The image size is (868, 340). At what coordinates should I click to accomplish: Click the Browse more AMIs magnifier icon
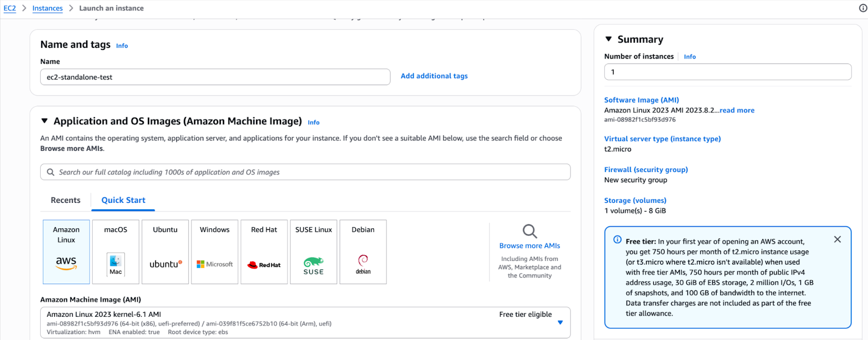(x=529, y=231)
